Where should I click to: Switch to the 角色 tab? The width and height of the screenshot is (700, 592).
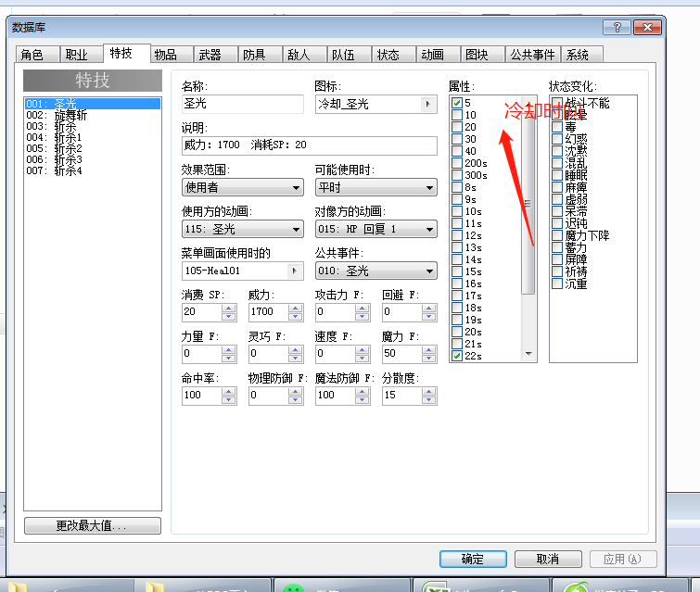[37, 55]
